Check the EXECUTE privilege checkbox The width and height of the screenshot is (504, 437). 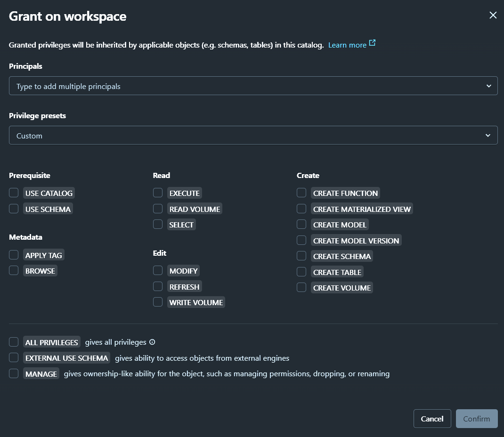click(158, 193)
